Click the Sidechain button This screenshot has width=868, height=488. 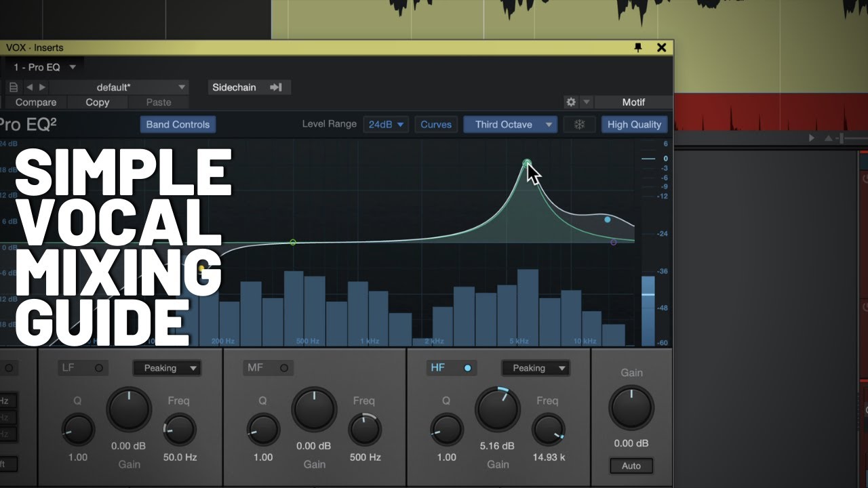pyautogui.click(x=249, y=87)
